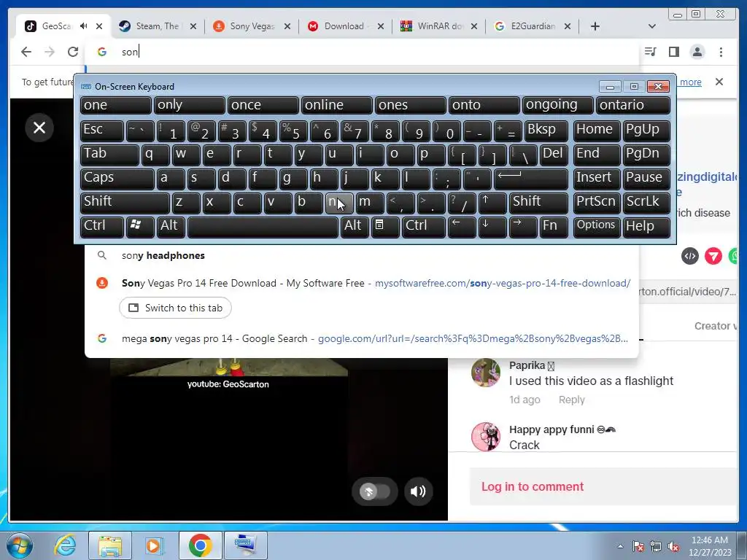Click the left arrow key on On-Screen Keyboard
The width and height of the screenshot is (747, 560).
pyautogui.click(x=462, y=227)
